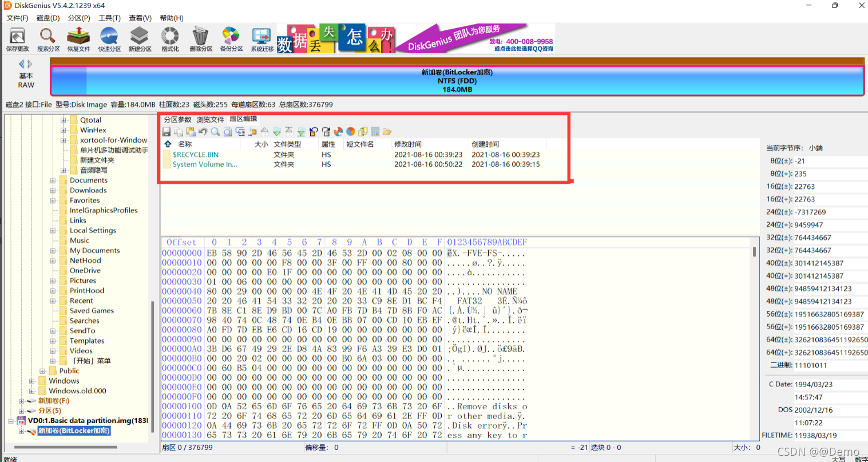Expand the Documents folder node
This screenshot has height=462, width=868.
53,180
